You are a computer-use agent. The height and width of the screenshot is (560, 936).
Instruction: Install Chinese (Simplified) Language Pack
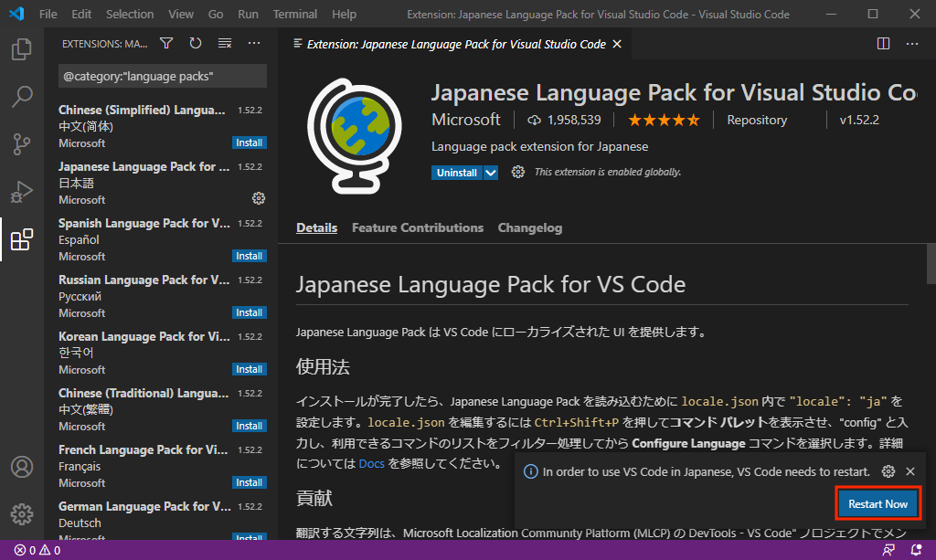(249, 143)
